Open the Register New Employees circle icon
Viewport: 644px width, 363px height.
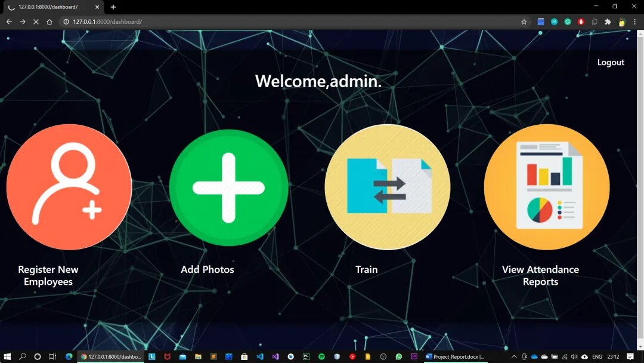click(x=69, y=187)
